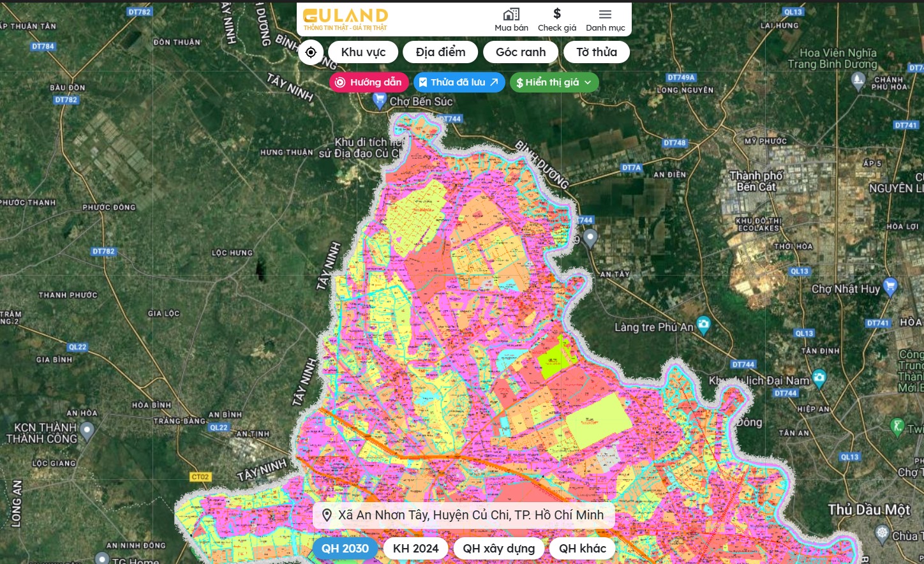Click the Khu đô thị Ecolakes label
The width and height of the screenshot is (924, 564).
[x=758, y=225]
